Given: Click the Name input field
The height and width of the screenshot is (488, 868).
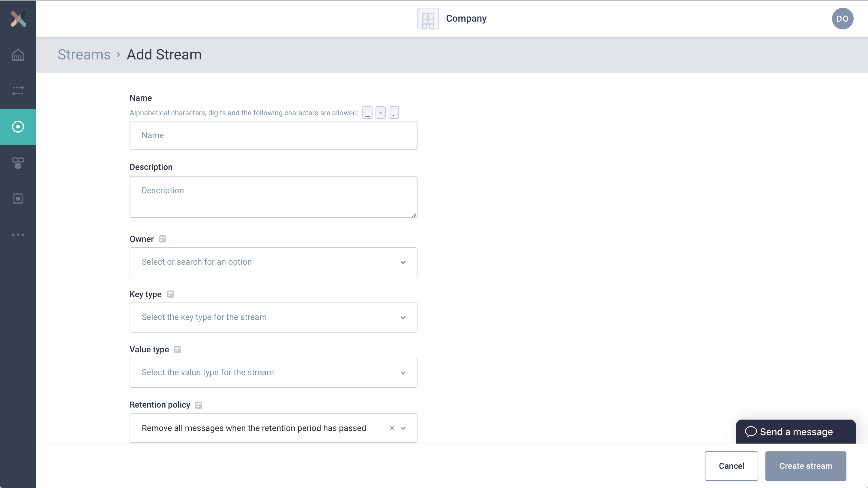Looking at the screenshot, I should click(x=273, y=135).
